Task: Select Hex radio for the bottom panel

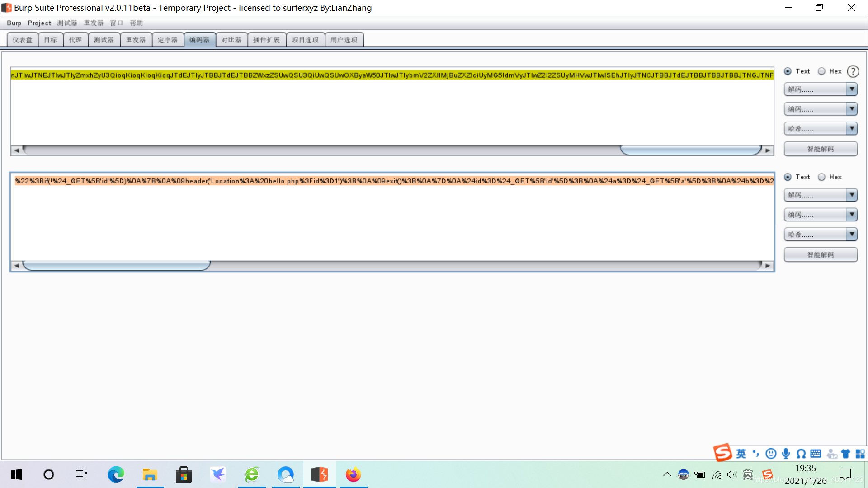Action: coord(821,177)
